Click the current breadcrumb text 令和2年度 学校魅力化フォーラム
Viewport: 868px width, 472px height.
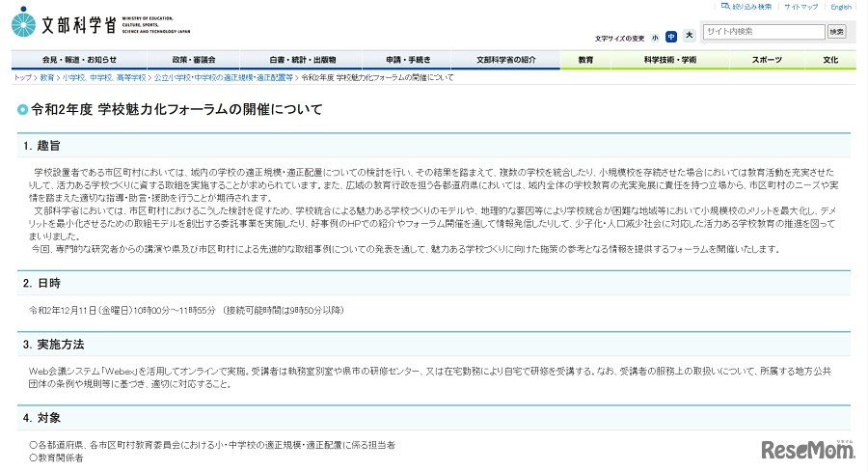377,77
